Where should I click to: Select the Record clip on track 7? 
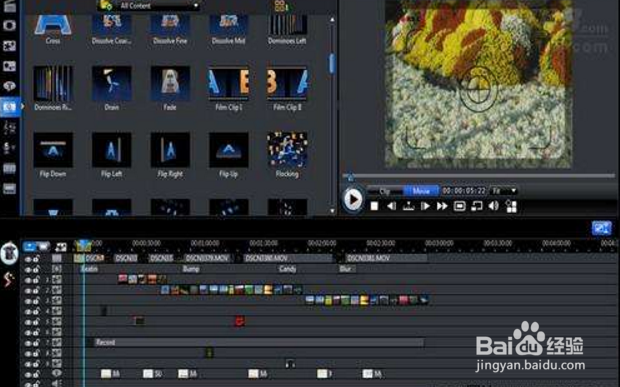pyautogui.click(x=259, y=342)
